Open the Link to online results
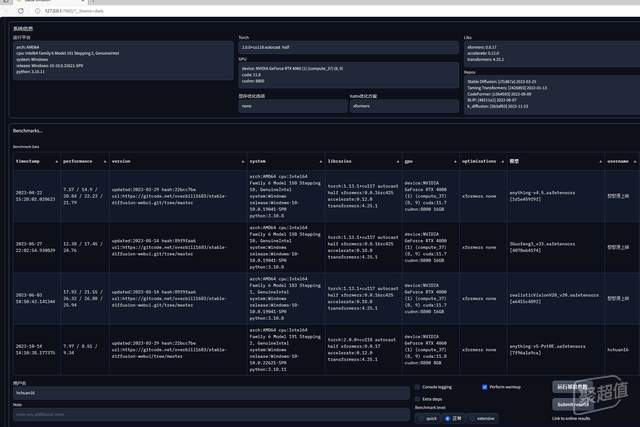 (571, 418)
